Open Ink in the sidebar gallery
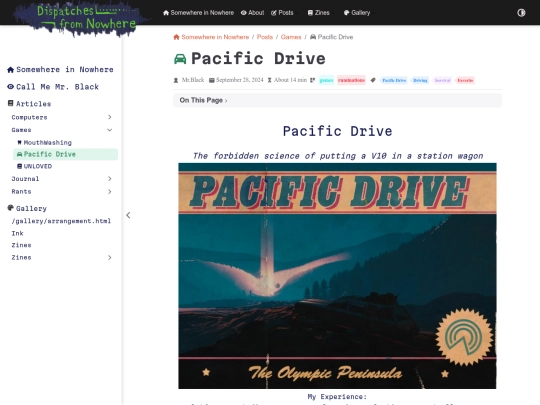The height and width of the screenshot is (405, 540). tap(17, 233)
